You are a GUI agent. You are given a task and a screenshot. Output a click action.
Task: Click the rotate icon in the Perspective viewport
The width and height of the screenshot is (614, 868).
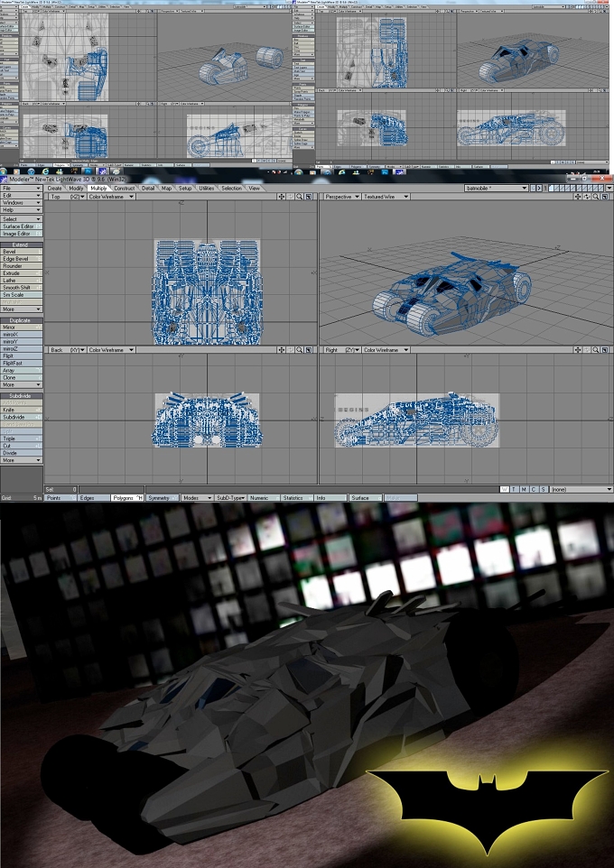[x=587, y=197]
